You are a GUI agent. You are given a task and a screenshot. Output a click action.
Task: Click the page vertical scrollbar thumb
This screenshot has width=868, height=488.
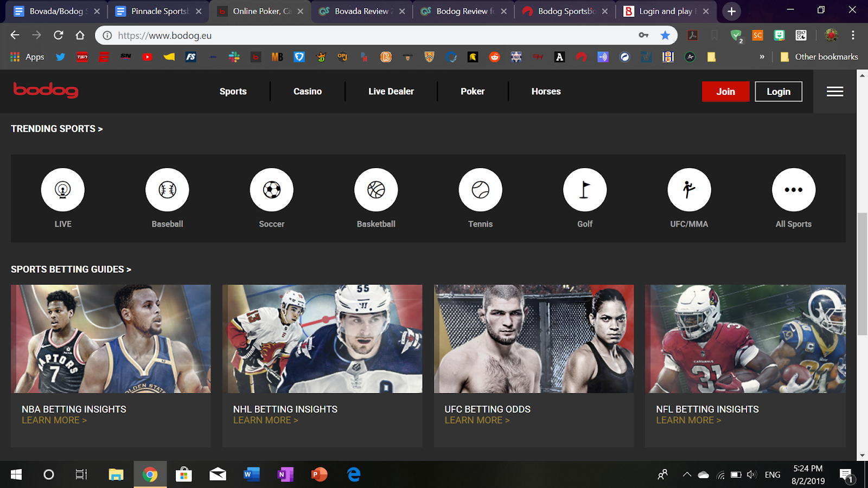coord(862,274)
